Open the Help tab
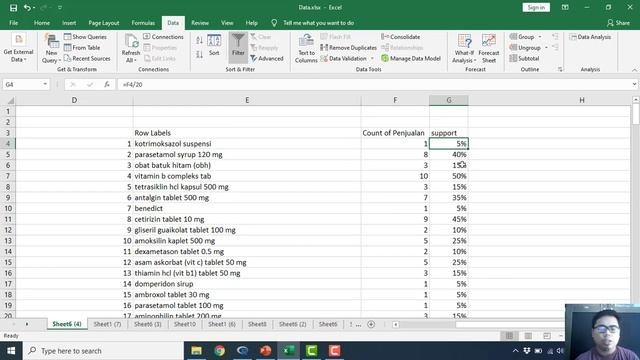 pos(251,23)
